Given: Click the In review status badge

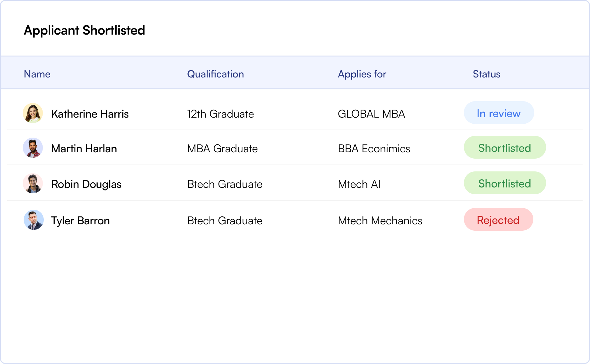Looking at the screenshot, I should point(499,113).
